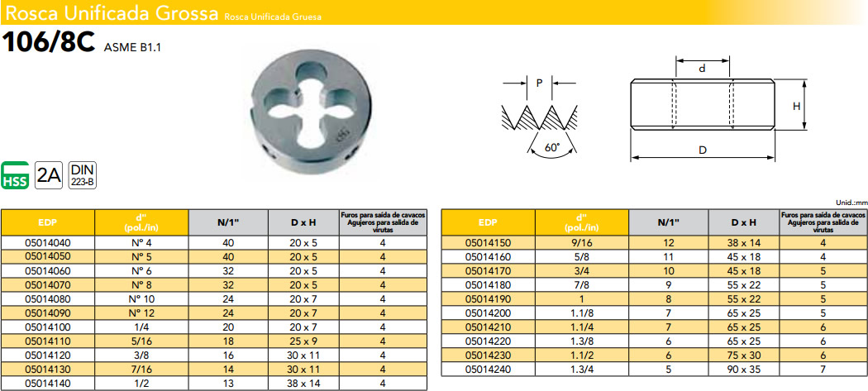Click the H height label in dimension drawing
868x391 pixels.
(797, 106)
